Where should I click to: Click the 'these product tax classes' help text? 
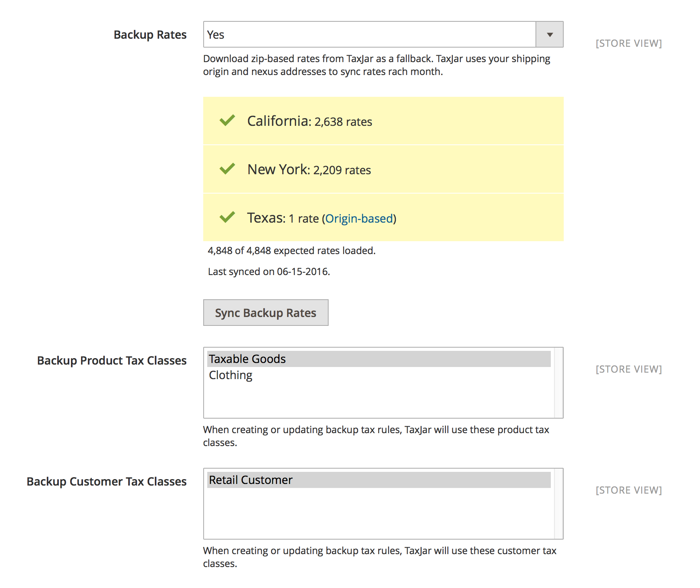click(x=376, y=436)
